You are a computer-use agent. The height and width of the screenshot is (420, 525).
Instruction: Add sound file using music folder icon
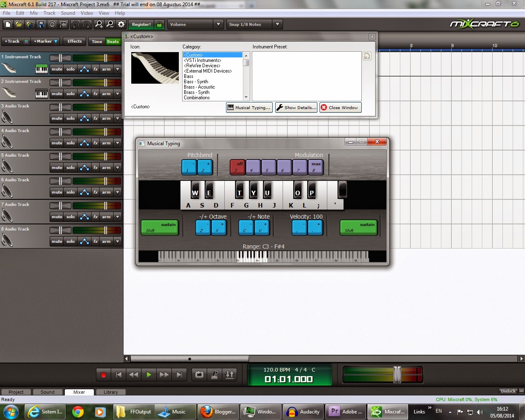30,25
